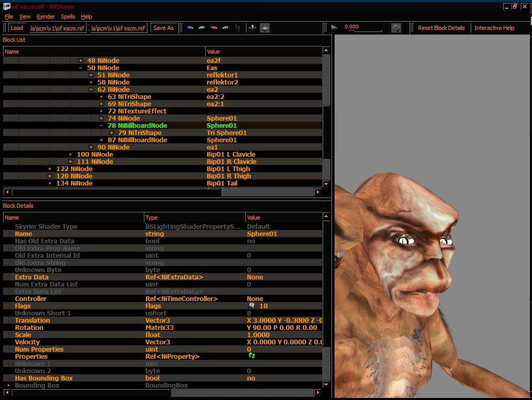
Task: Collapse 62 NiNode ea2
Action: 91,90
